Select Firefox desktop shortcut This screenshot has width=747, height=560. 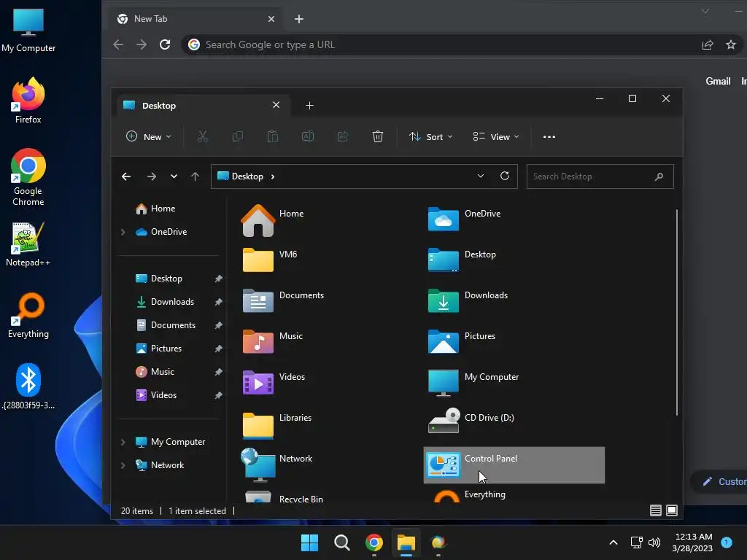tap(28, 101)
